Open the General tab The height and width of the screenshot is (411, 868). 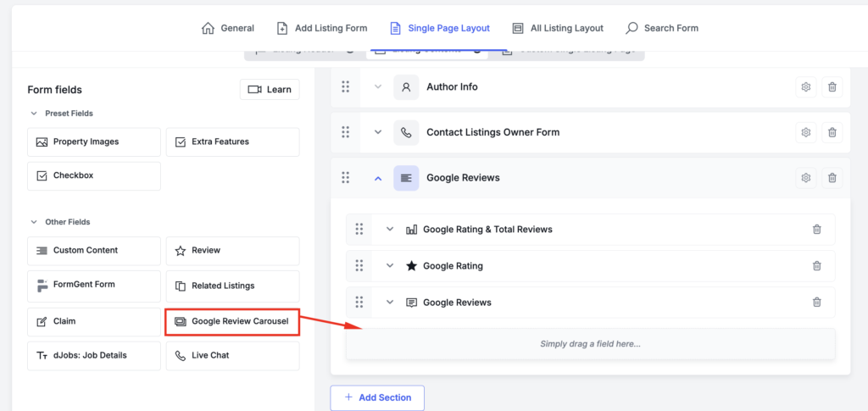pyautogui.click(x=227, y=28)
